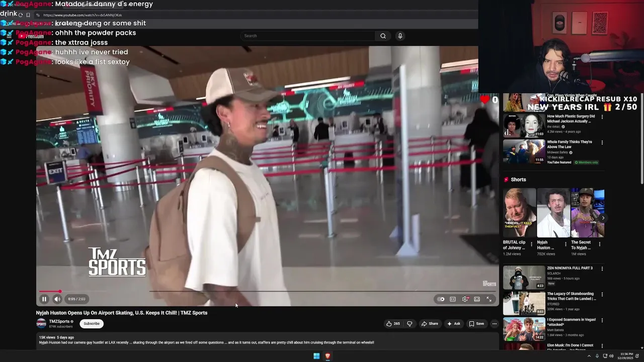The height and width of the screenshot is (362, 644).
Task: Click the Members only badge
Action: [x=586, y=162]
